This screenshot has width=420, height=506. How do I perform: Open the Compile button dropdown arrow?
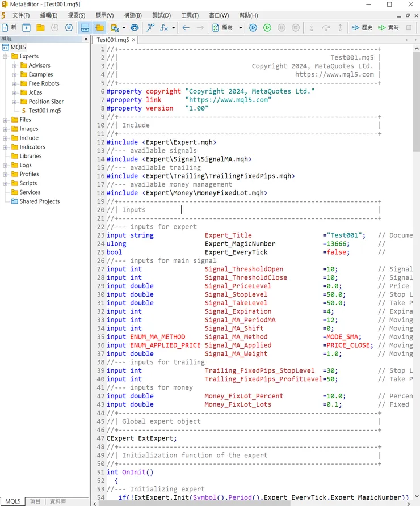(241, 27)
